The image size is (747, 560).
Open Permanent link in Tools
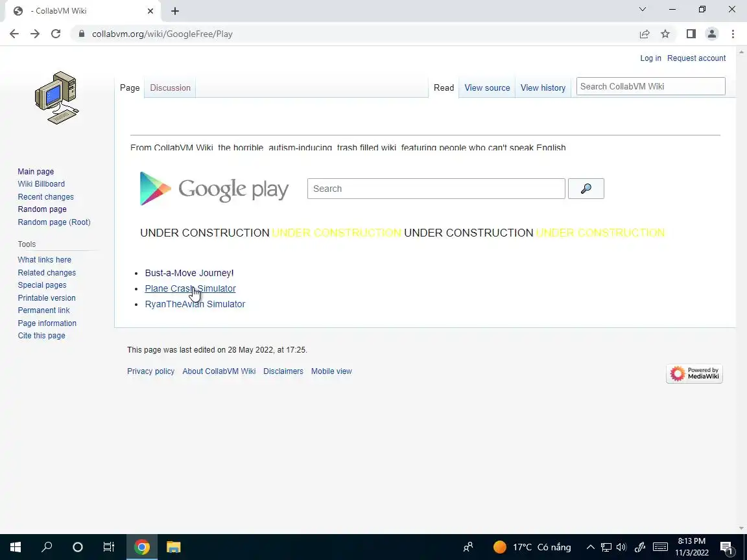coord(44,310)
